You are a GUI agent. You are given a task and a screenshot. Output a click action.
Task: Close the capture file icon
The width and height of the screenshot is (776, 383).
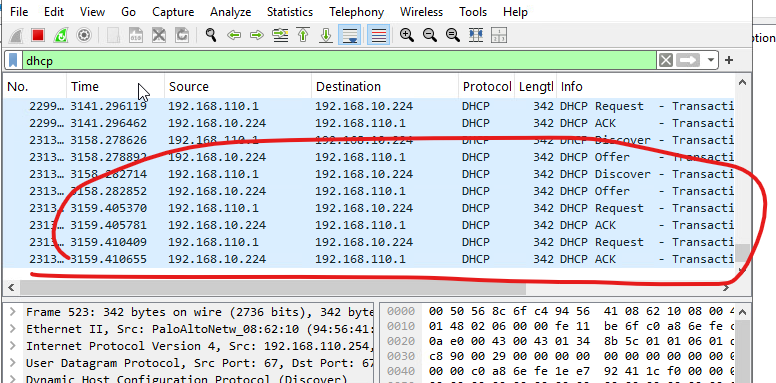(159, 35)
